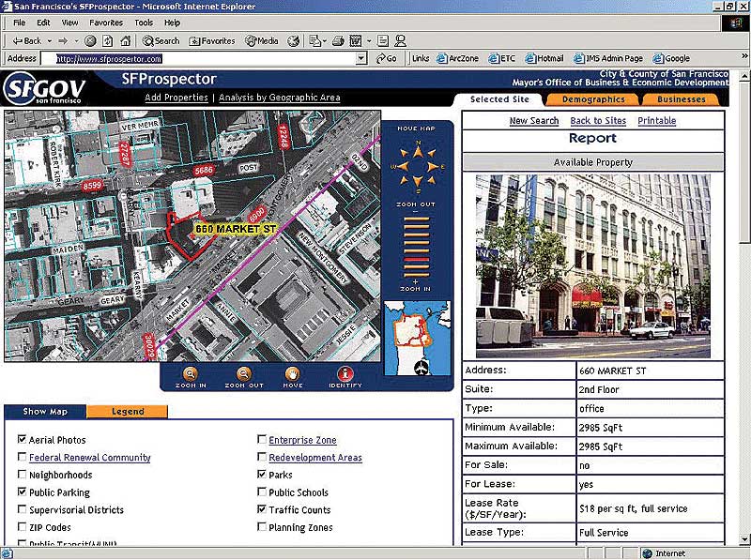Expand the Links bar overflow chevron
Viewport: 751px width, 560px height.
pyautogui.click(x=744, y=56)
